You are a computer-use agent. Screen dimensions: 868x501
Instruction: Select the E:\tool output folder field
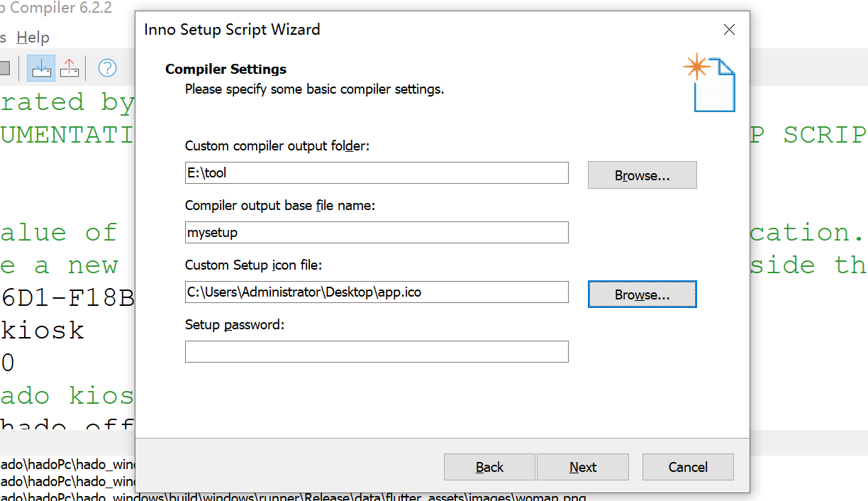pyautogui.click(x=376, y=172)
